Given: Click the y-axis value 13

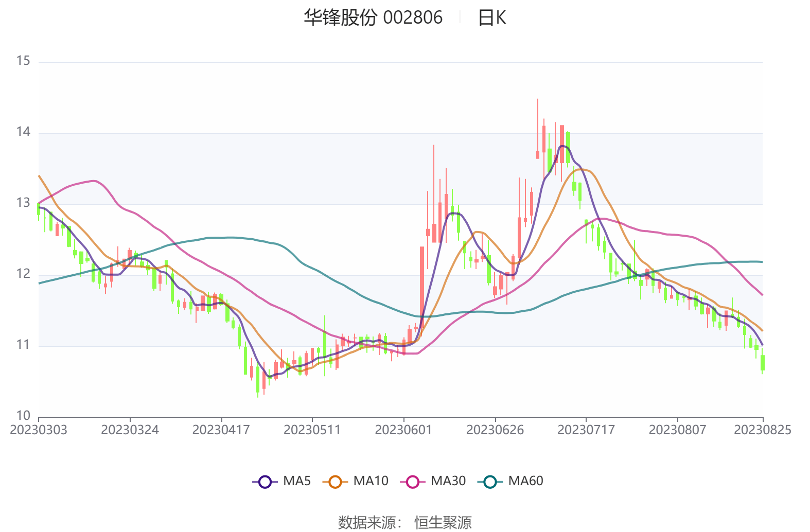Looking at the screenshot, I should click(x=23, y=203).
